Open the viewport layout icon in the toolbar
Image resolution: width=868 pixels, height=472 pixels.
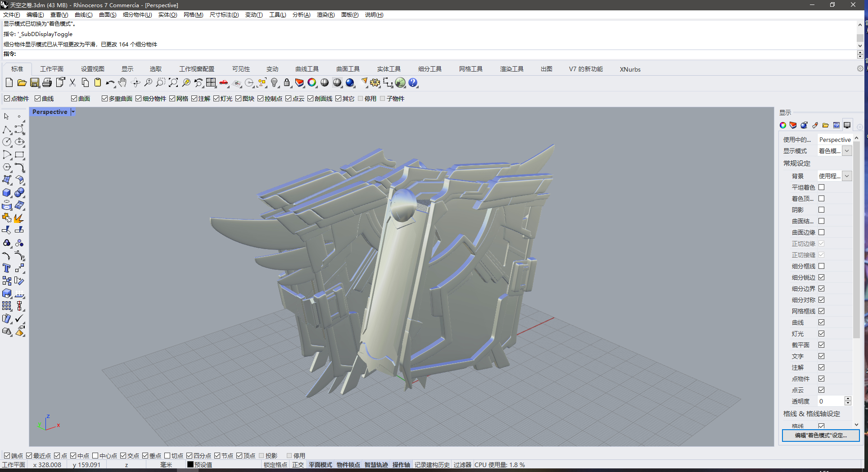(x=211, y=83)
